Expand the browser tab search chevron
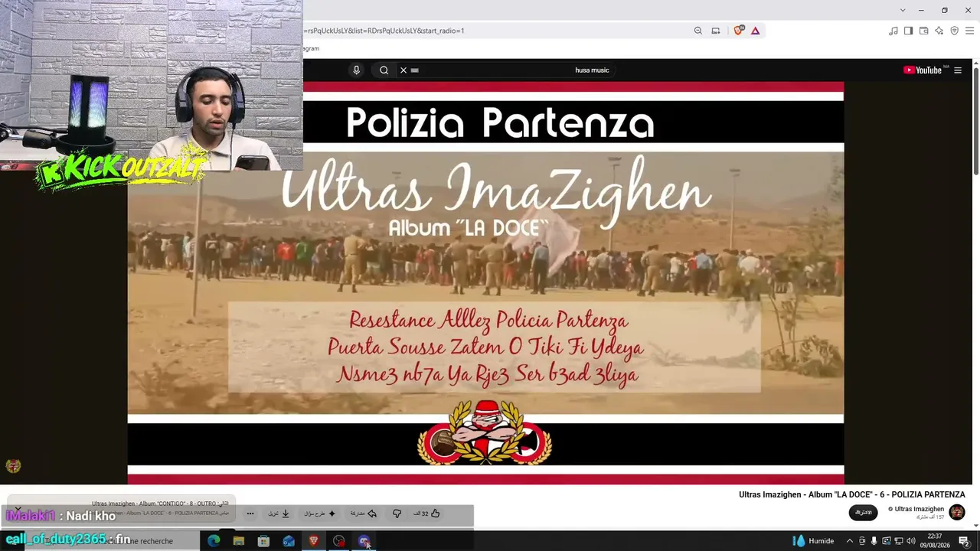The image size is (980, 551). pyautogui.click(x=903, y=10)
